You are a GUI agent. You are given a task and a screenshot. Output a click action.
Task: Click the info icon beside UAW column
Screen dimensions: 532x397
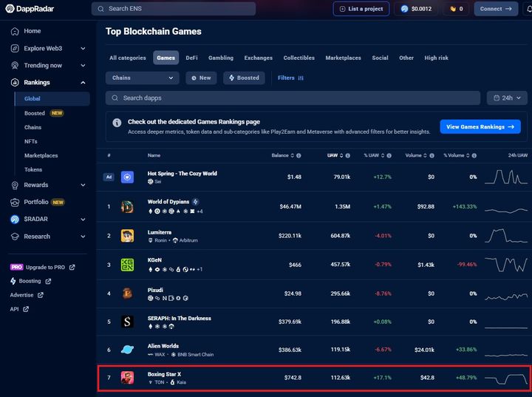348,155
